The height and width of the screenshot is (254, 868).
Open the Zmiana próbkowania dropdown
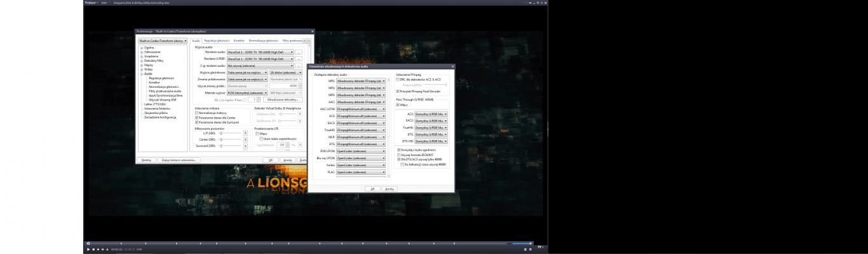[x=247, y=79]
